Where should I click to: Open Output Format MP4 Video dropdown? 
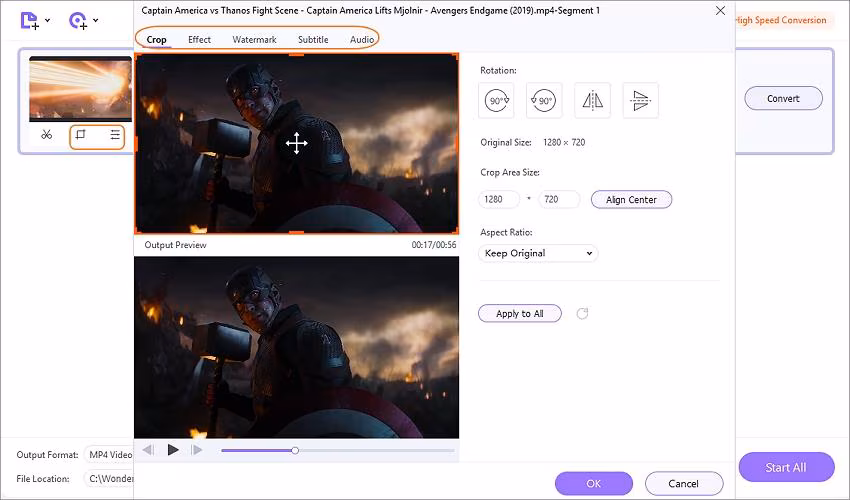pos(110,454)
